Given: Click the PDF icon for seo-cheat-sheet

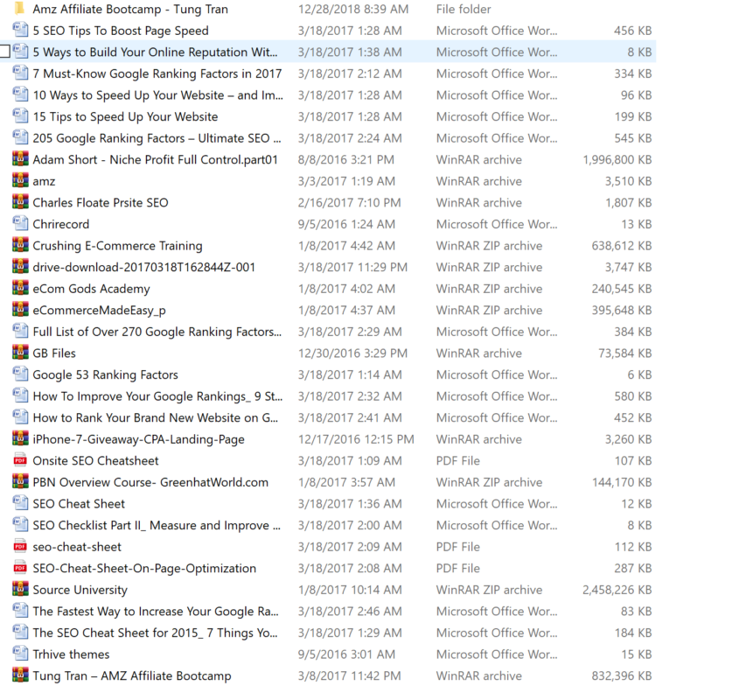Looking at the screenshot, I should click(20, 546).
